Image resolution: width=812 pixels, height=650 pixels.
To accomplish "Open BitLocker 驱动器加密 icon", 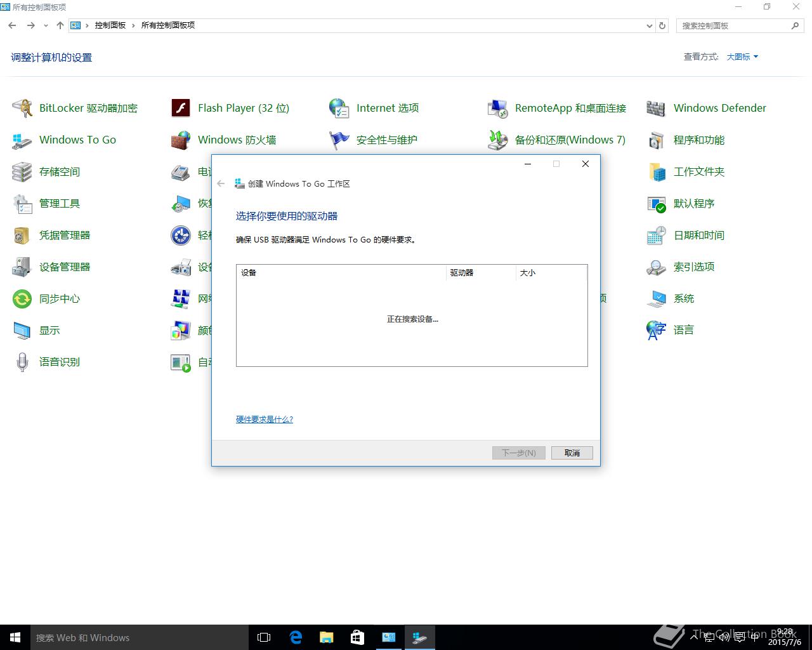I will [x=22, y=108].
